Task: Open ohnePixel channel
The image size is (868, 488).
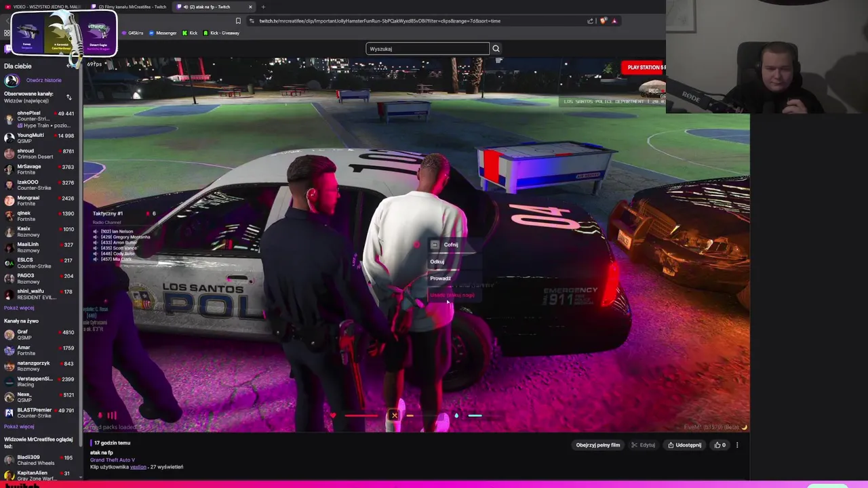Action: [x=41, y=119]
